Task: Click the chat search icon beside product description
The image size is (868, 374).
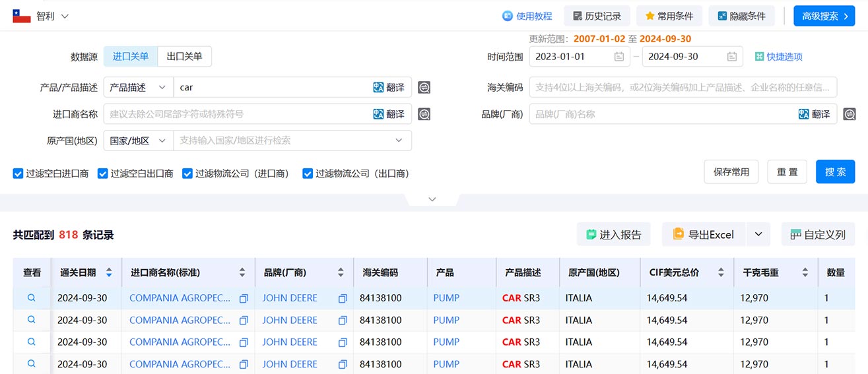Action: pyautogui.click(x=424, y=87)
